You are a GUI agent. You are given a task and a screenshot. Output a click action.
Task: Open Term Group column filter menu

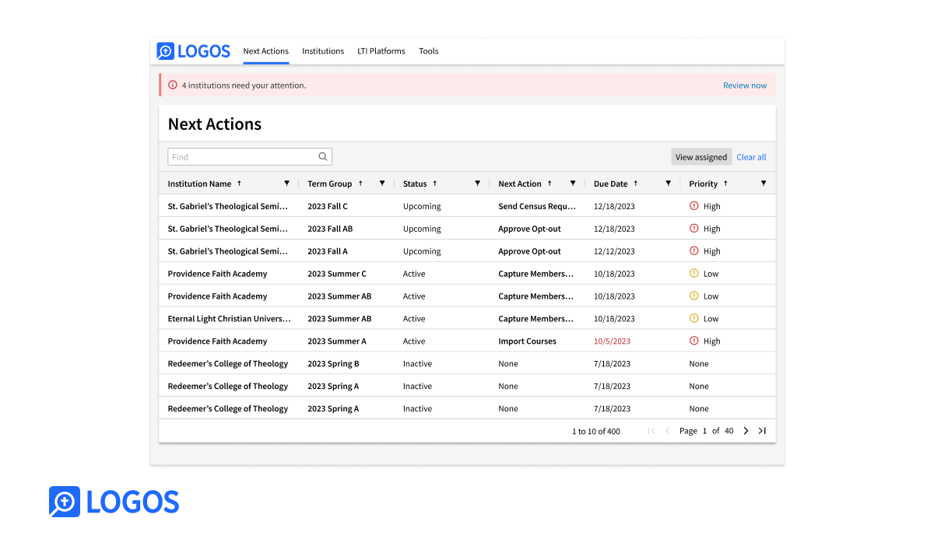(x=382, y=184)
